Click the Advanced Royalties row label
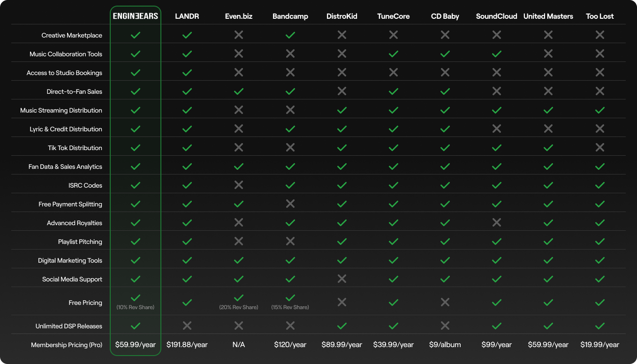The height and width of the screenshot is (364, 637). pyautogui.click(x=75, y=223)
